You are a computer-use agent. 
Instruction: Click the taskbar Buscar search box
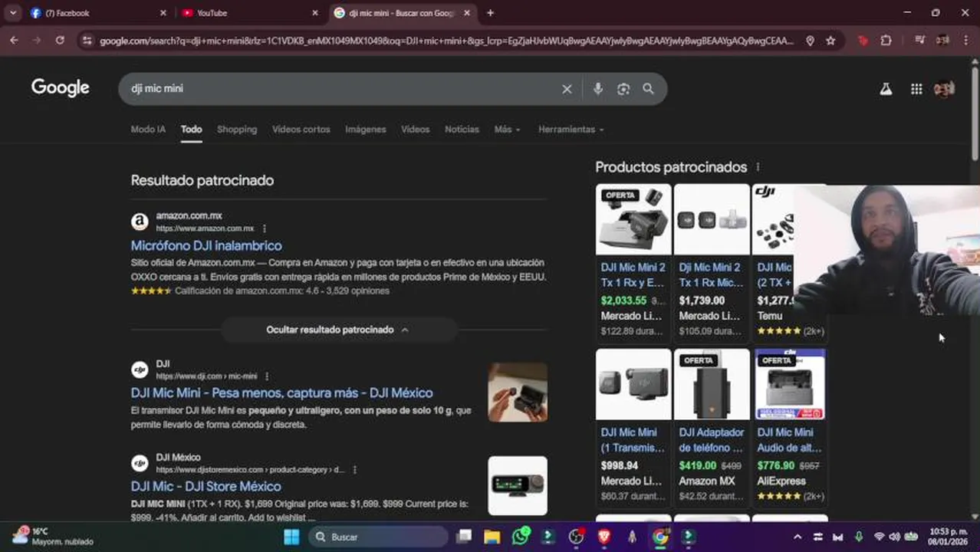click(379, 537)
